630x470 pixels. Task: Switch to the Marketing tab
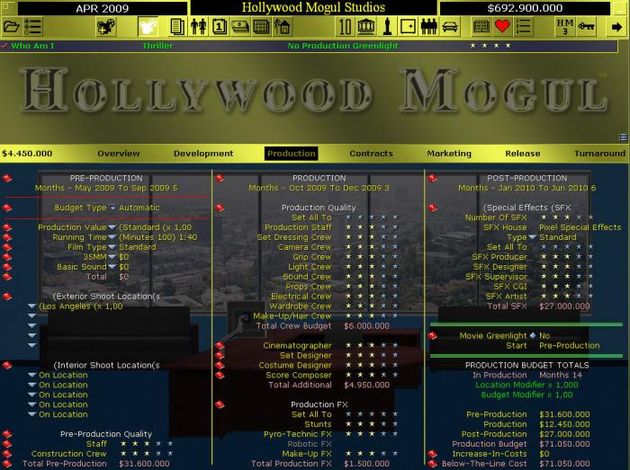click(449, 153)
